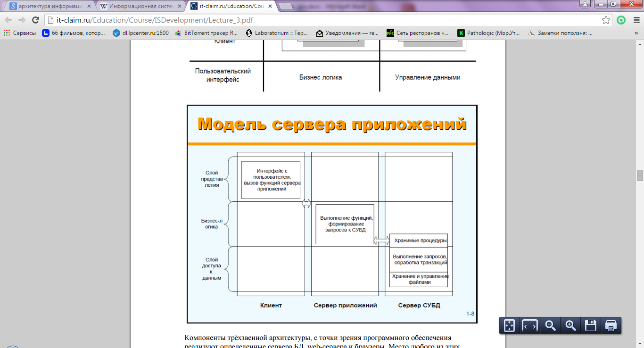
Task: Click the "Выполнение функций, формирование запросов к СУБД" box
Action: 345,224
